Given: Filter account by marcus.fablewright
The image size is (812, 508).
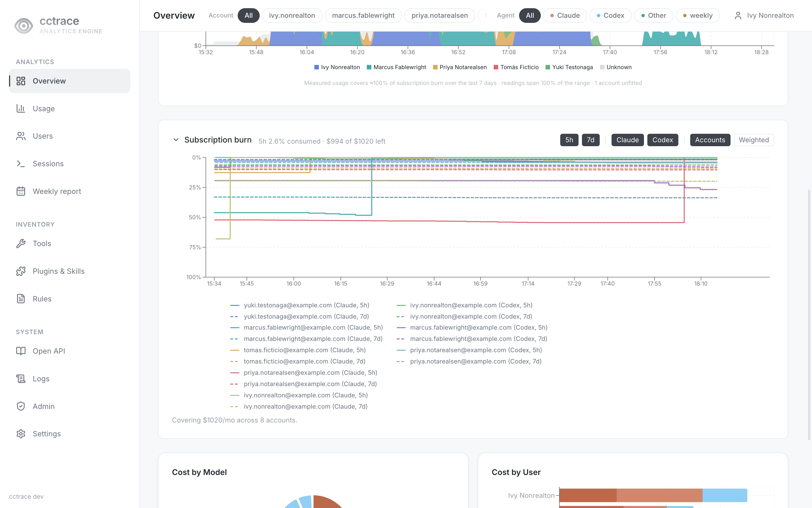Looking at the screenshot, I should click(x=363, y=16).
